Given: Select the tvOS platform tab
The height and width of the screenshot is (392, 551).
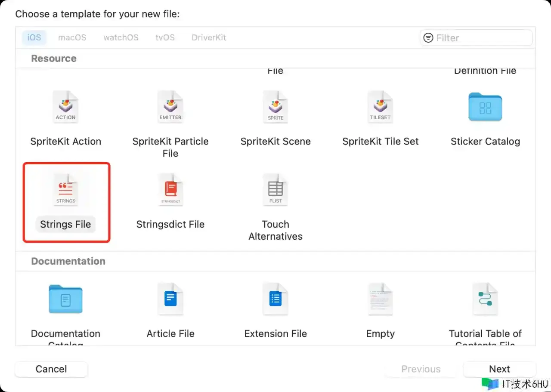Looking at the screenshot, I should point(165,37).
